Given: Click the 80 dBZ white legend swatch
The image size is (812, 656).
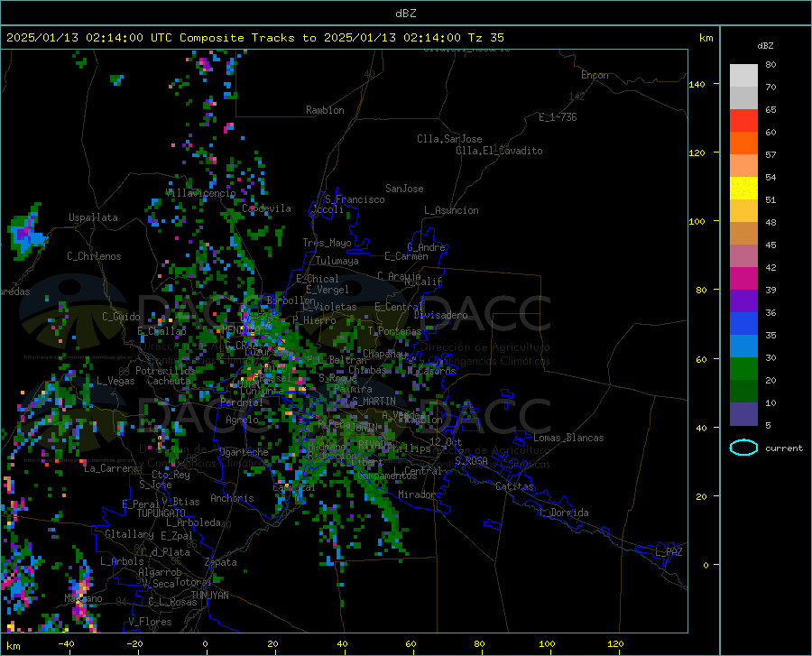Looking at the screenshot, I should (x=743, y=75).
